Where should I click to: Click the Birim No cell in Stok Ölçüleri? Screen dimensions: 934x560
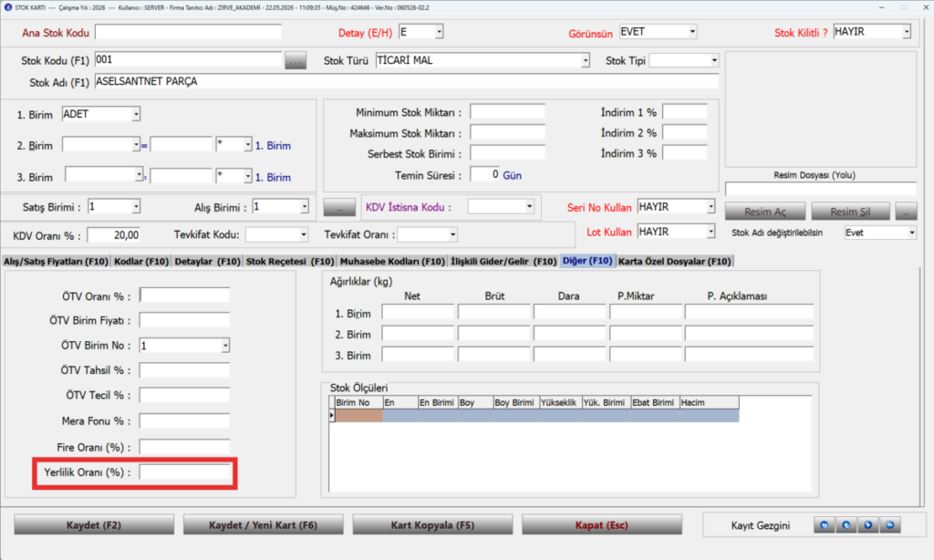(x=358, y=416)
